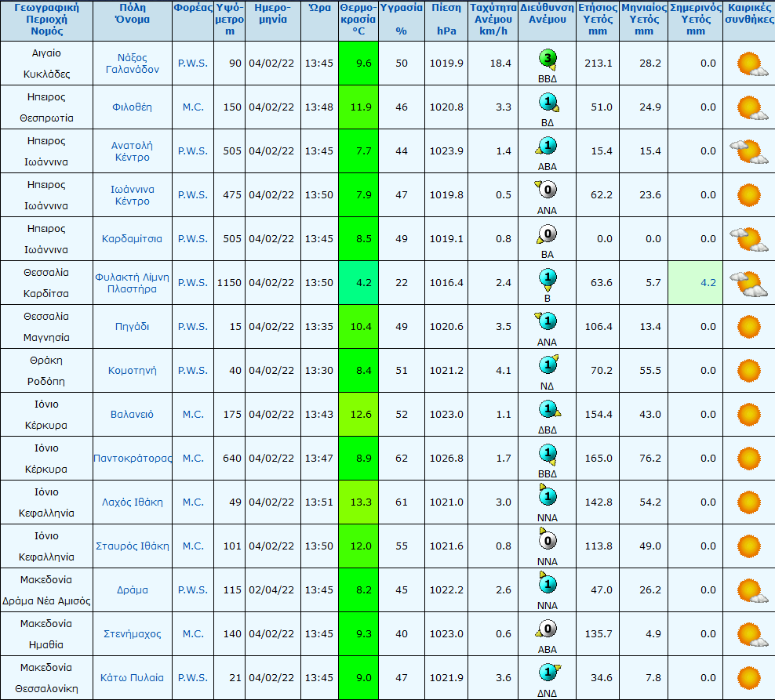Click wind compass icon for Ανατολή Κέντρο
The width and height of the screenshot is (775, 700).
point(547,147)
